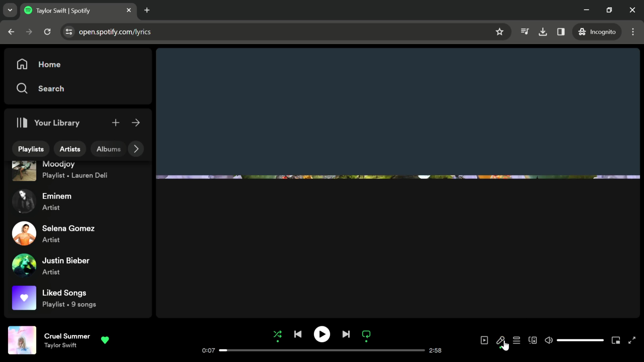Open the Search page
Viewport: 644px width, 362px height.
pyautogui.click(x=40, y=88)
